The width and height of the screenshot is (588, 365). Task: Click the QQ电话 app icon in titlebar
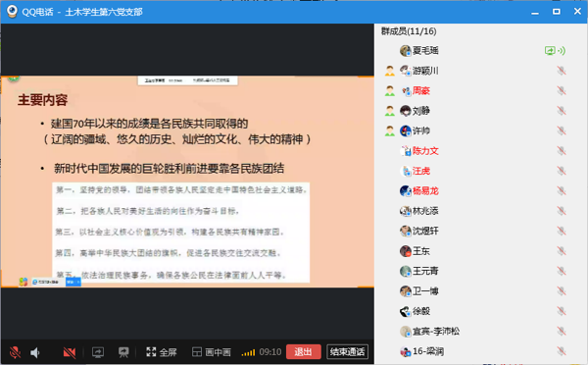(12, 12)
